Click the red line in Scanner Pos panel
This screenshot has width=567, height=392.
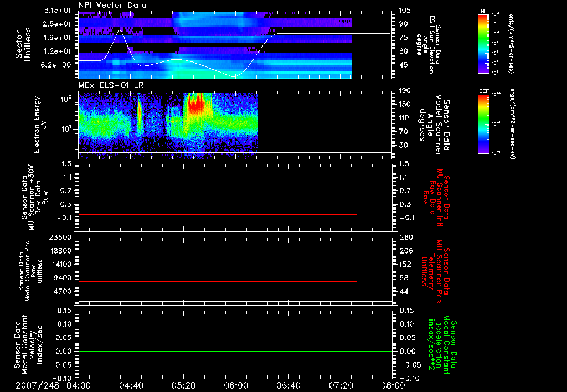217,281
